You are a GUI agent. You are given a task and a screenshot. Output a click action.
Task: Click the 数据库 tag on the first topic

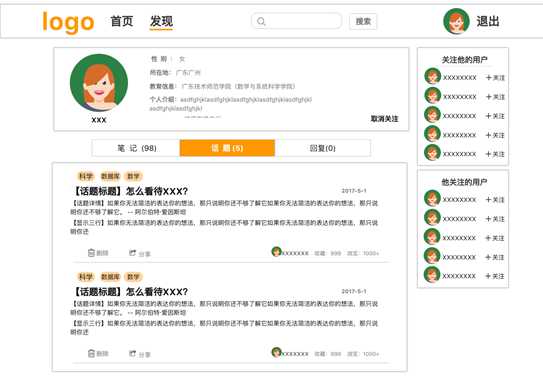(x=110, y=176)
